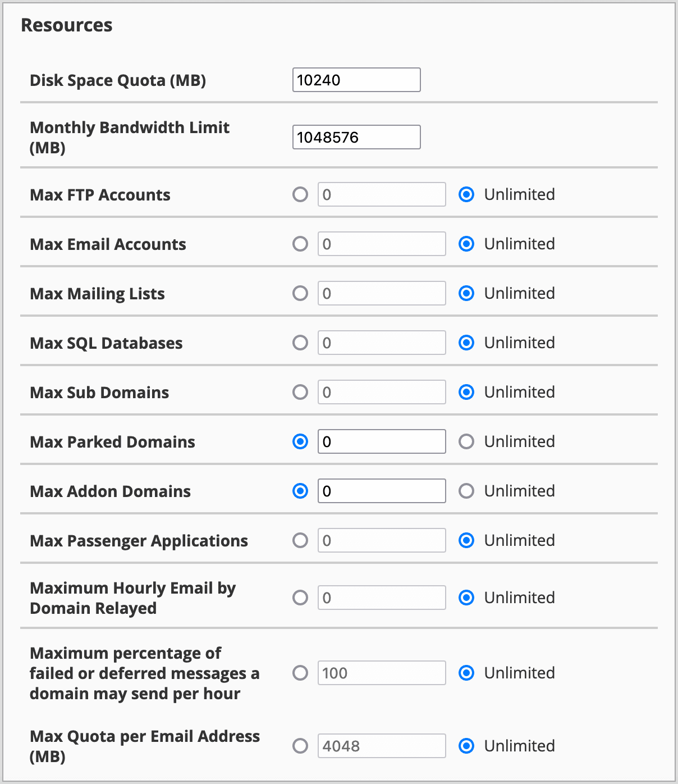Select Unlimited for Max Addon Domains

click(x=466, y=491)
